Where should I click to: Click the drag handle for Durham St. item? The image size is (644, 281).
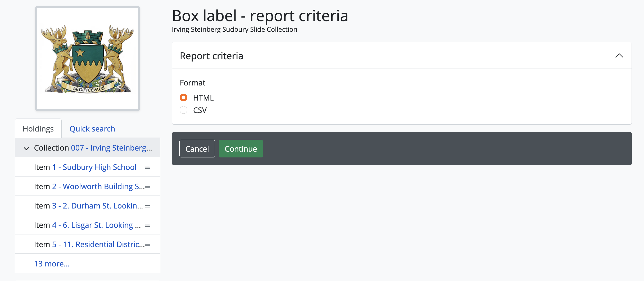147,206
